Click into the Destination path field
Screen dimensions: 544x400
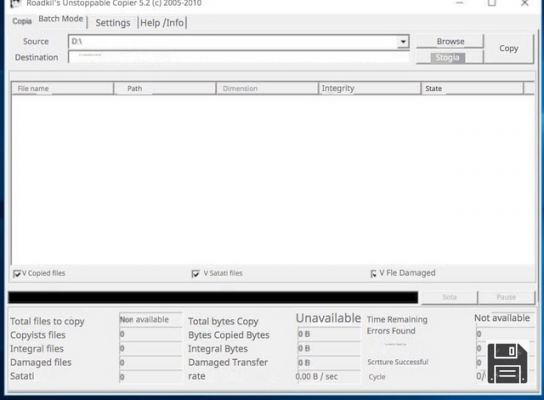tap(239, 57)
